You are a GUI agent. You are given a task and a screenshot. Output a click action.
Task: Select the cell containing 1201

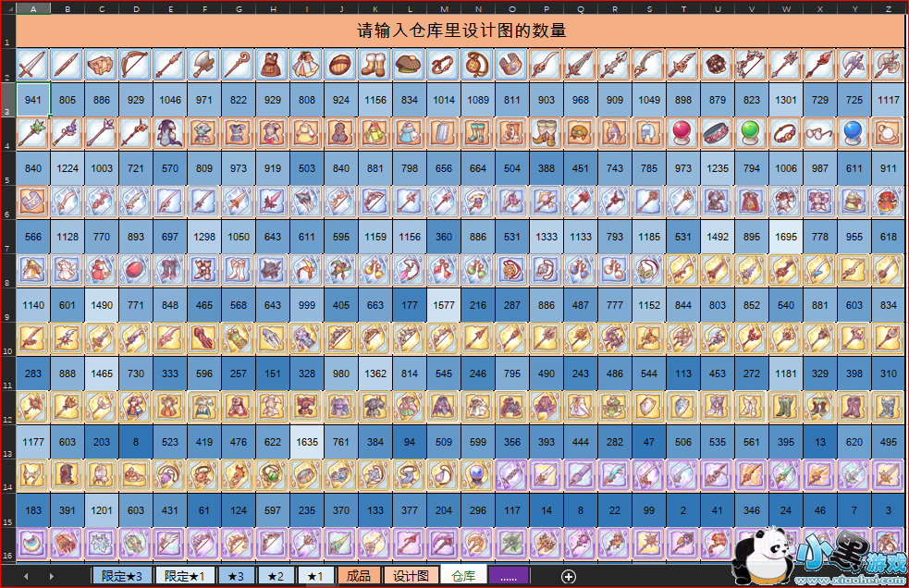[x=102, y=510]
